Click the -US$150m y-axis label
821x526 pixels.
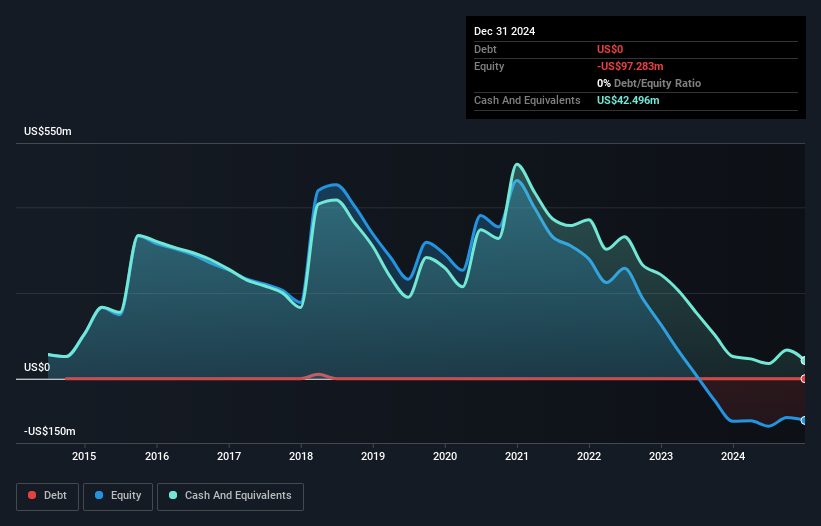click(x=50, y=431)
